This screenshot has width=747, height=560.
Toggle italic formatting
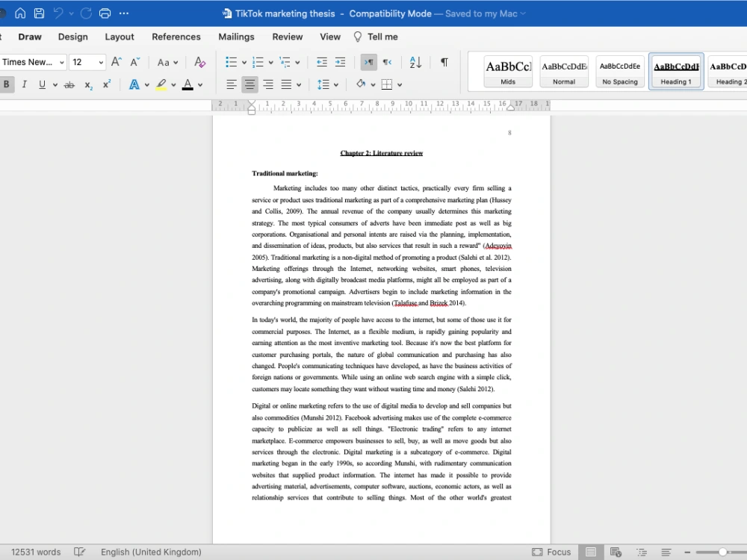[x=25, y=84]
